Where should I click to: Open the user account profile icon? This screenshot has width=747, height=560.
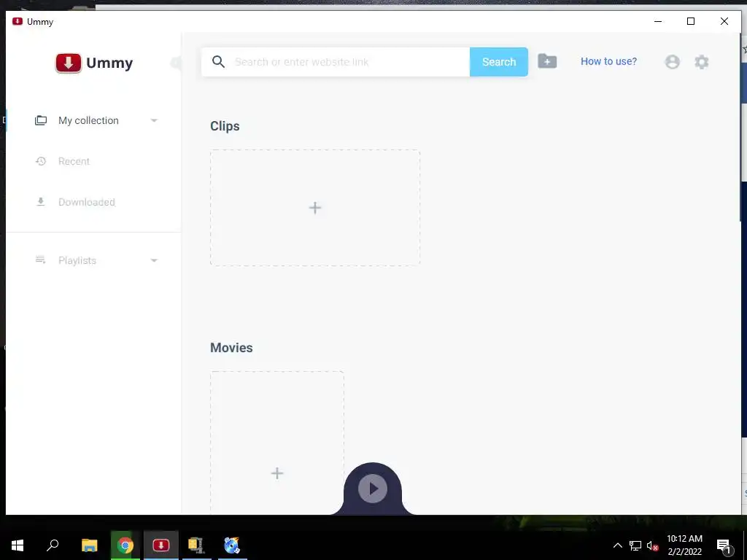pos(672,62)
